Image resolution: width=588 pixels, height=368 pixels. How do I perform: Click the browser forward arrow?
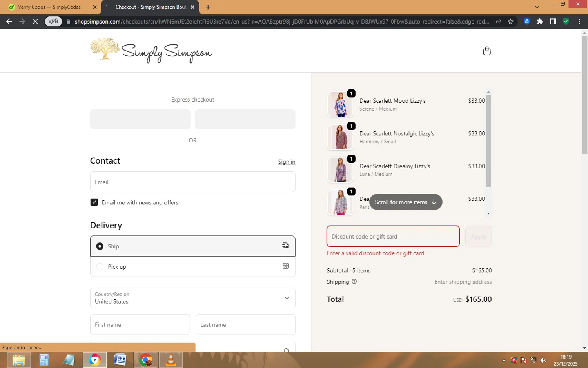(22, 22)
